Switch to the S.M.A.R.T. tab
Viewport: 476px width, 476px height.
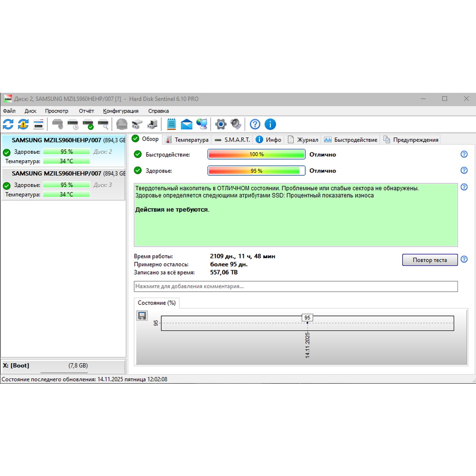pyautogui.click(x=232, y=139)
